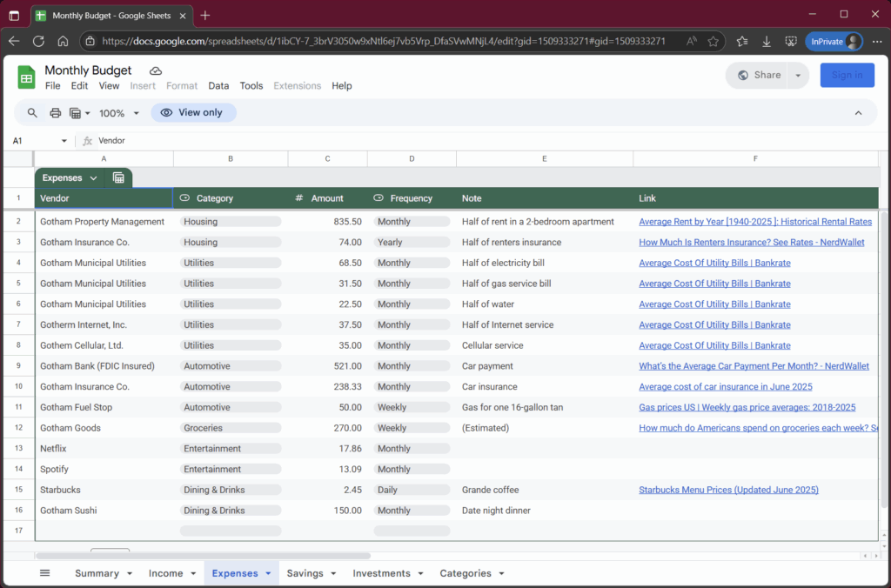Viewport: 891px width, 588px height.
Task: Select the Netflix vendor cell
Action: pos(104,449)
